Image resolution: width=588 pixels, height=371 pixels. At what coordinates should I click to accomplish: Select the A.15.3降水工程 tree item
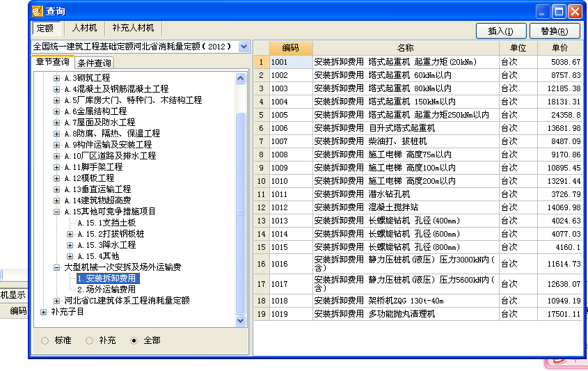tap(106, 245)
